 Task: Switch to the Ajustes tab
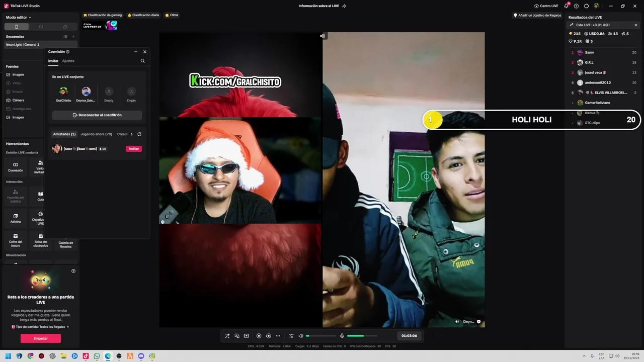click(68, 61)
